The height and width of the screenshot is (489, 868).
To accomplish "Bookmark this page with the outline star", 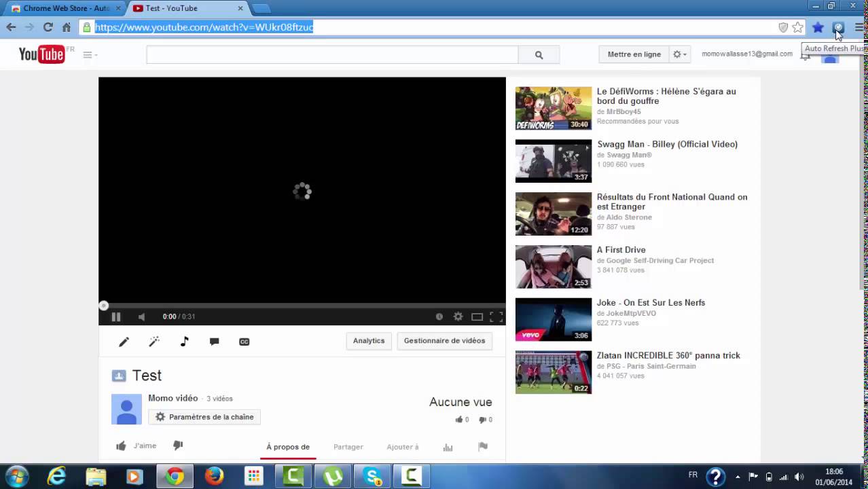I will coord(798,27).
